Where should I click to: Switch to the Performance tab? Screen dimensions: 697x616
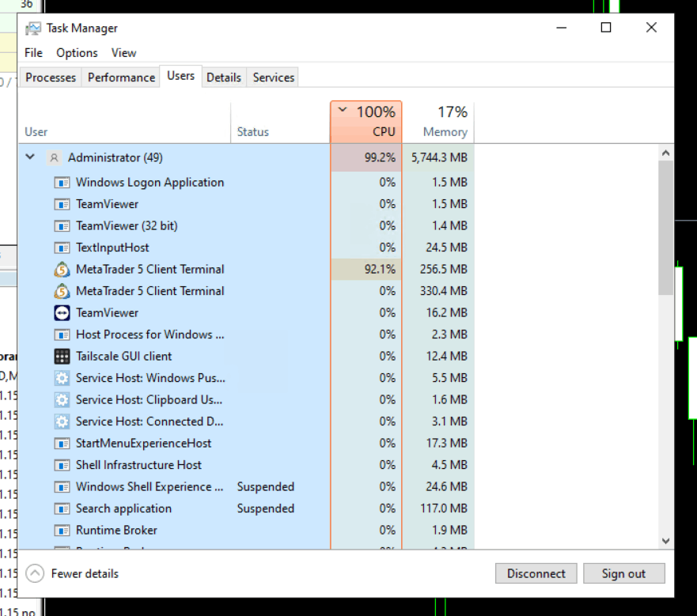point(121,77)
